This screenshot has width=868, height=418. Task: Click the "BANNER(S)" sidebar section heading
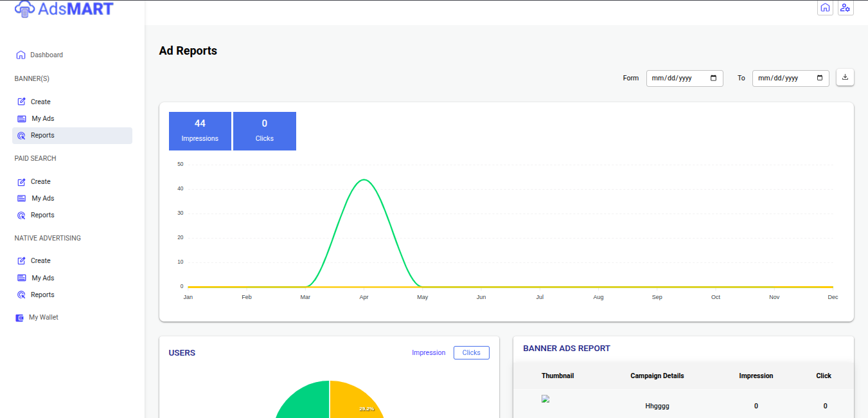tap(32, 79)
